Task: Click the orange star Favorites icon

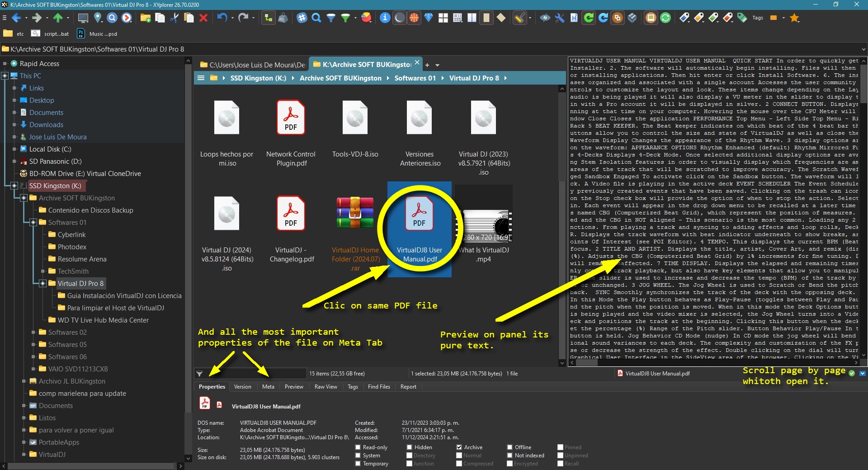Action: tap(794, 18)
